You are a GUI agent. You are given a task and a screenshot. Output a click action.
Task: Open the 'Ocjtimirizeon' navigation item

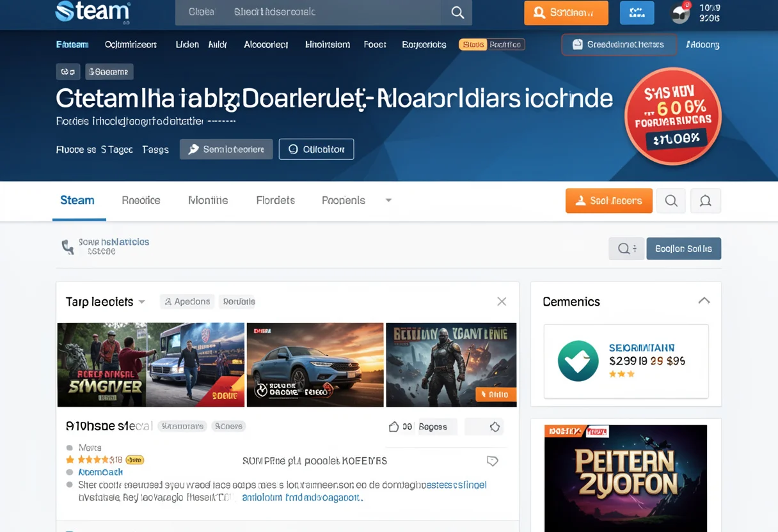click(131, 45)
